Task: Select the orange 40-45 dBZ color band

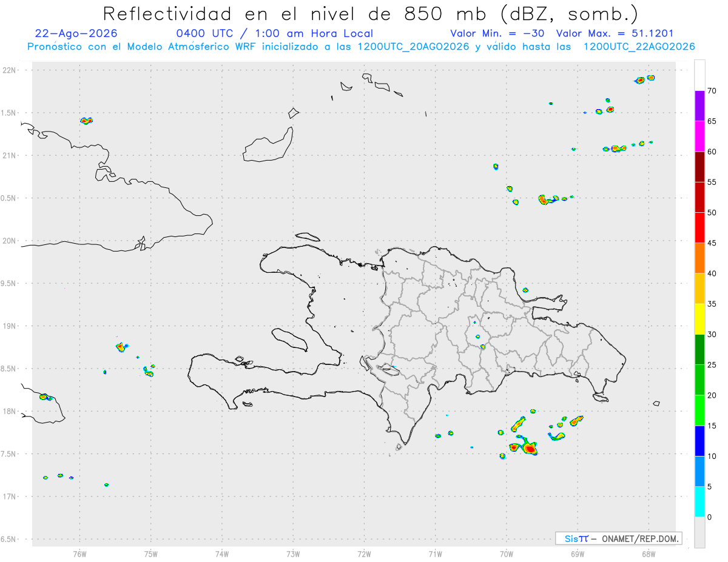Action: [x=699, y=258]
